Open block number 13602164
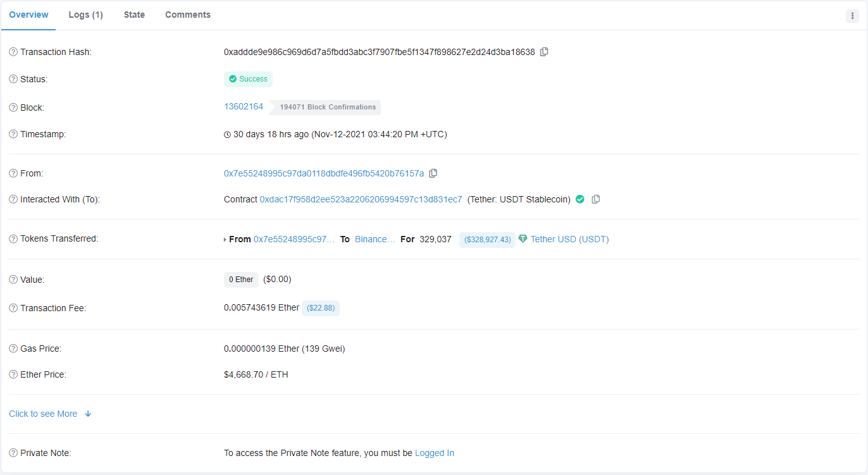Screen dimensions: 868x475 coord(244,106)
